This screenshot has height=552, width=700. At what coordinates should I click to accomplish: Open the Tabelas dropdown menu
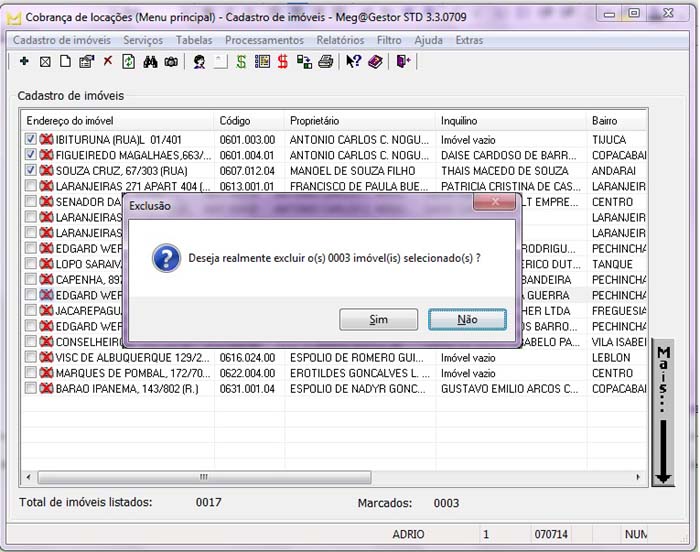tap(194, 40)
